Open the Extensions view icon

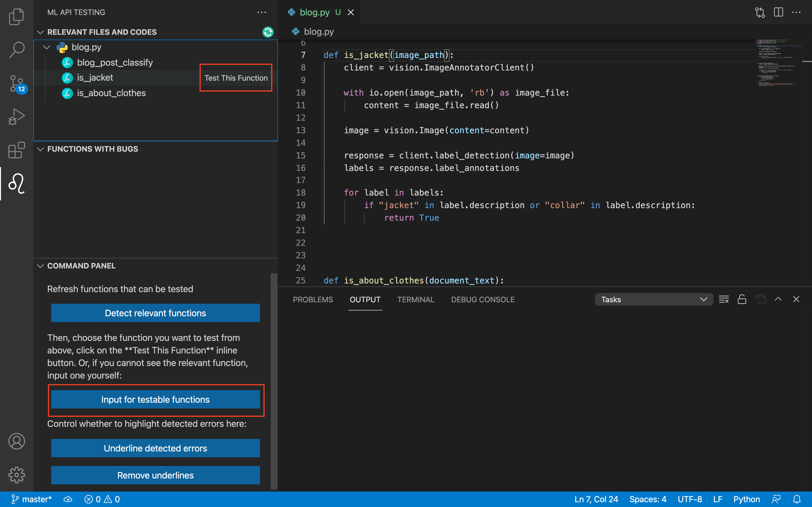pos(16,150)
